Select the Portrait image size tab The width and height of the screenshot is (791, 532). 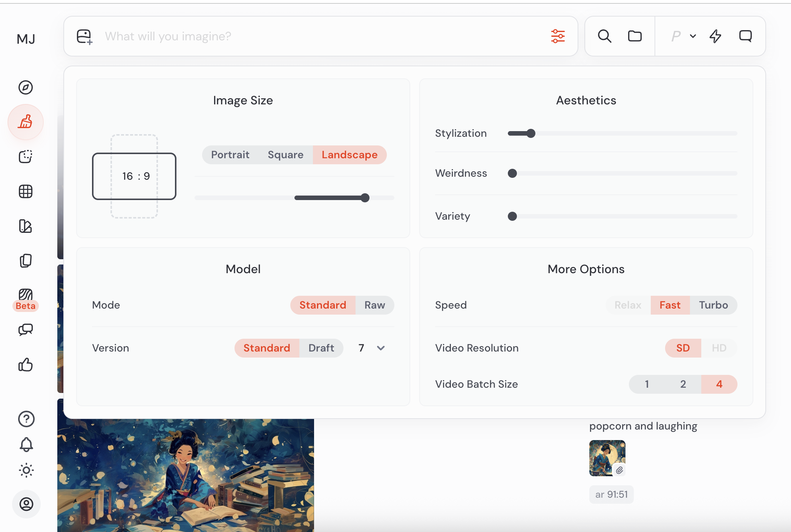pos(230,155)
